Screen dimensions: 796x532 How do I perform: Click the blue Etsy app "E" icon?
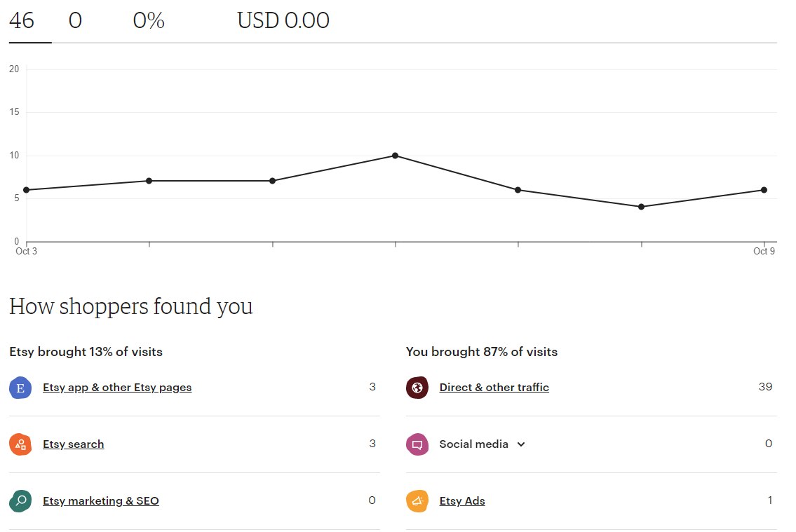20,388
